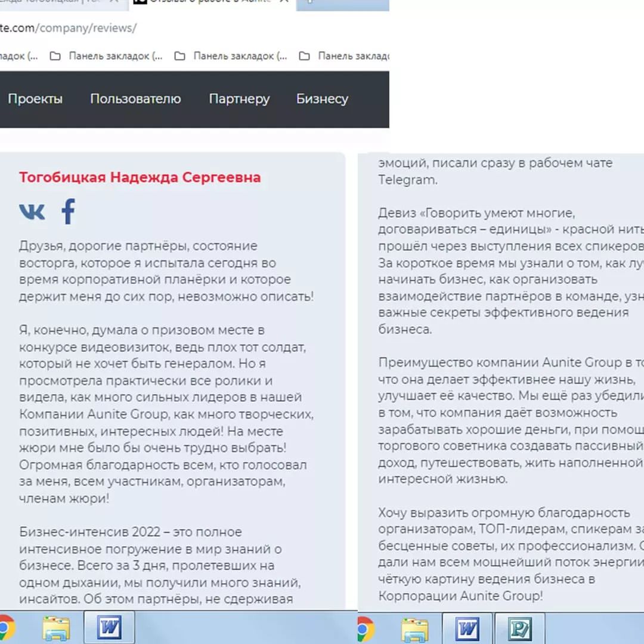Close the first browser tab
This screenshot has height=644, width=644.
coord(114,1)
